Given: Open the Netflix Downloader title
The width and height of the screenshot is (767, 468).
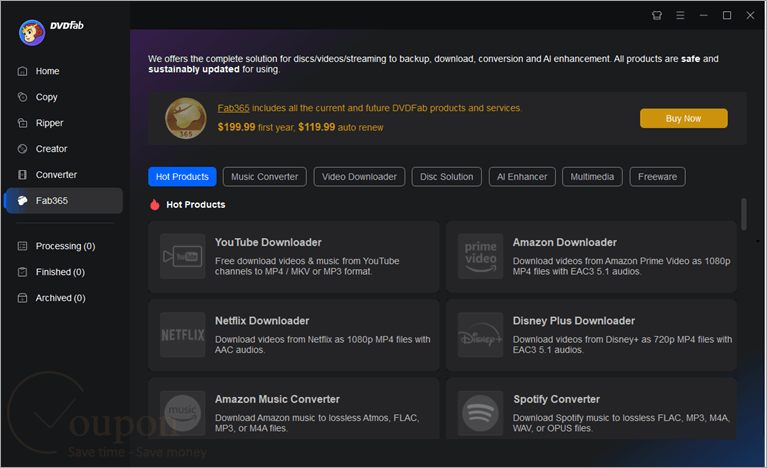Looking at the screenshot, I should [x=262, y=321].
